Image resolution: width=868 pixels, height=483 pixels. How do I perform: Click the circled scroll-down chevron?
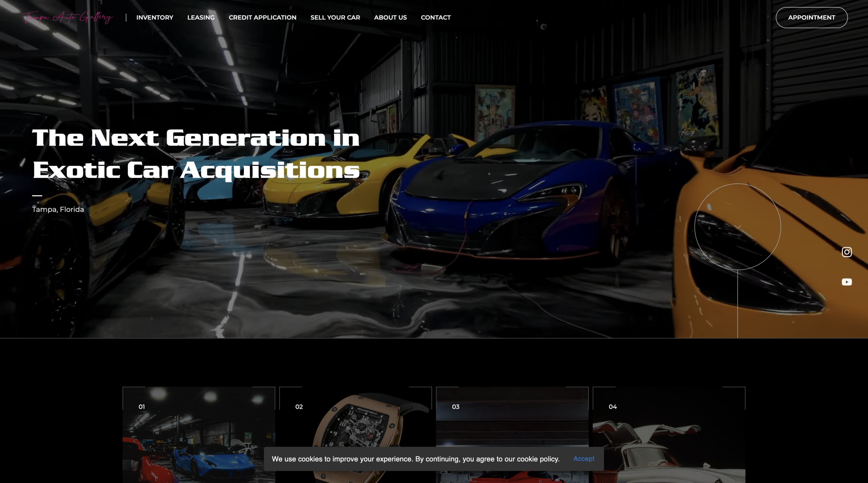(x=737, y=227)
